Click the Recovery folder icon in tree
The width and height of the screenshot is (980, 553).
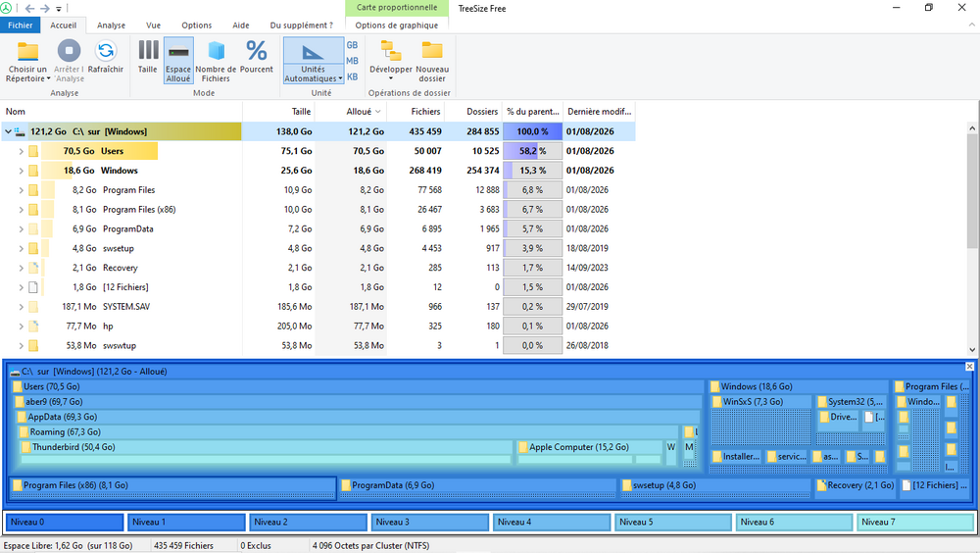click(x=33, y=267)
